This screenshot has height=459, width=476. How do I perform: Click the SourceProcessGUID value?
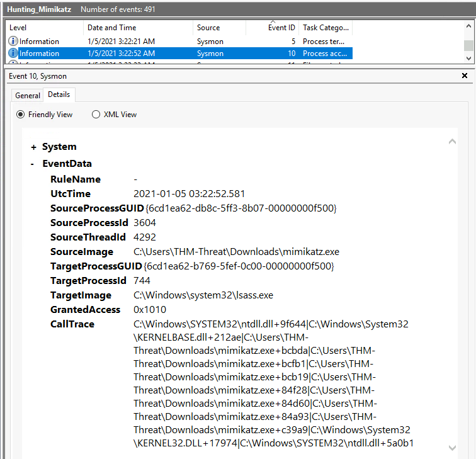pyautogui.click(x=241, y=208)
